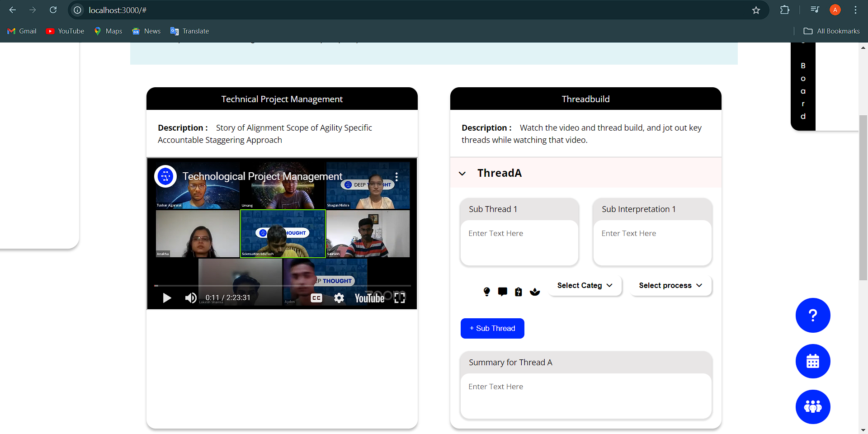The width and height of the screenshot is (868, 434).
Task: Toggle closed captions on the video
Action: pos(316,298)
